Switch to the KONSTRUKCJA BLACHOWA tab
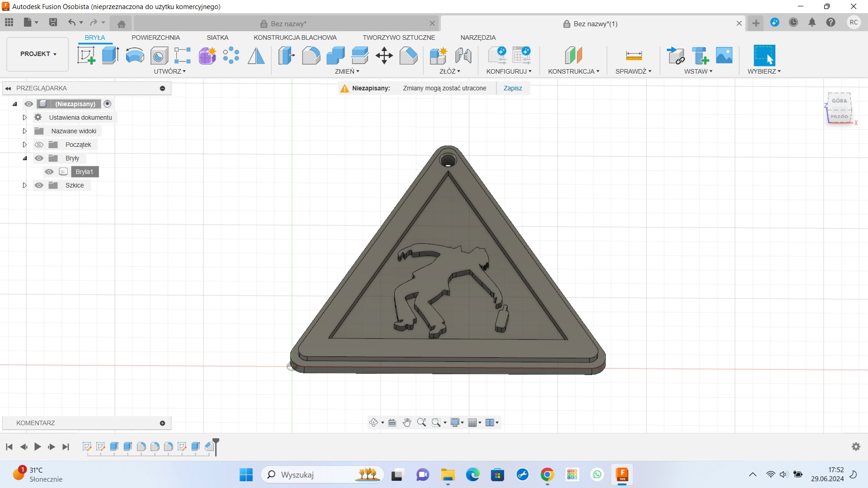Screen dimensions: 868x488 tap(295, 38)
